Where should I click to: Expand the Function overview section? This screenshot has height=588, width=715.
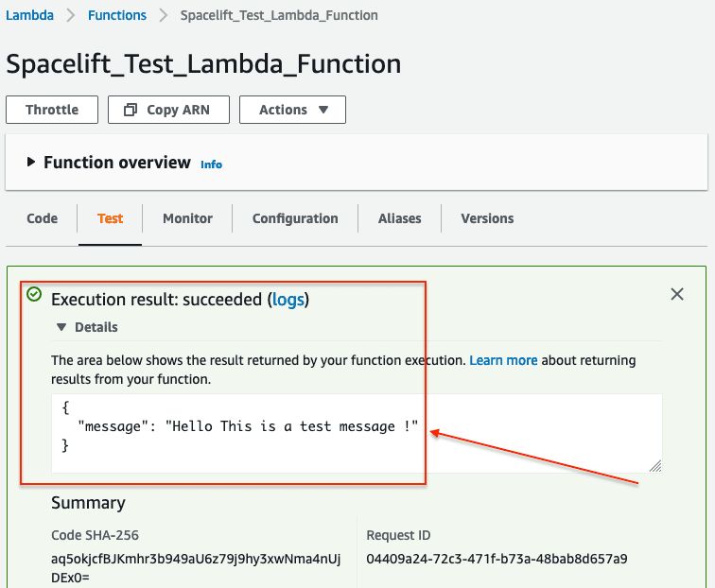click(31, 162)
